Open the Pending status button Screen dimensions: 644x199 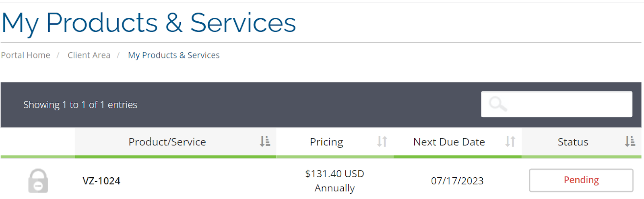[581, 180]
